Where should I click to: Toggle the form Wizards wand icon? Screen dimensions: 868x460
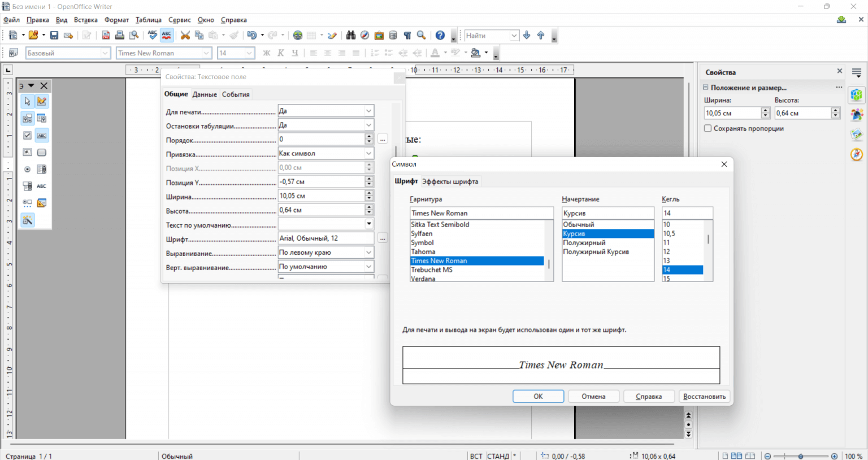click(x=27, y=220)
